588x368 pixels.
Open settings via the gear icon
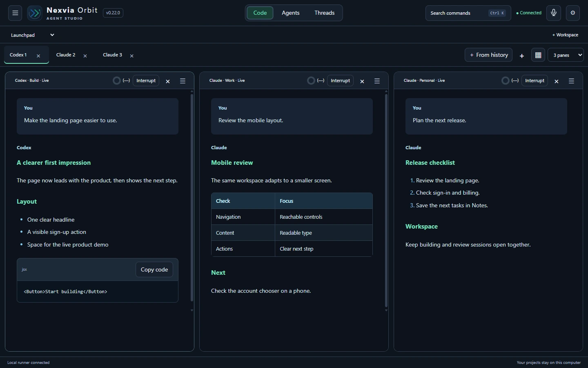pos(573,13)
